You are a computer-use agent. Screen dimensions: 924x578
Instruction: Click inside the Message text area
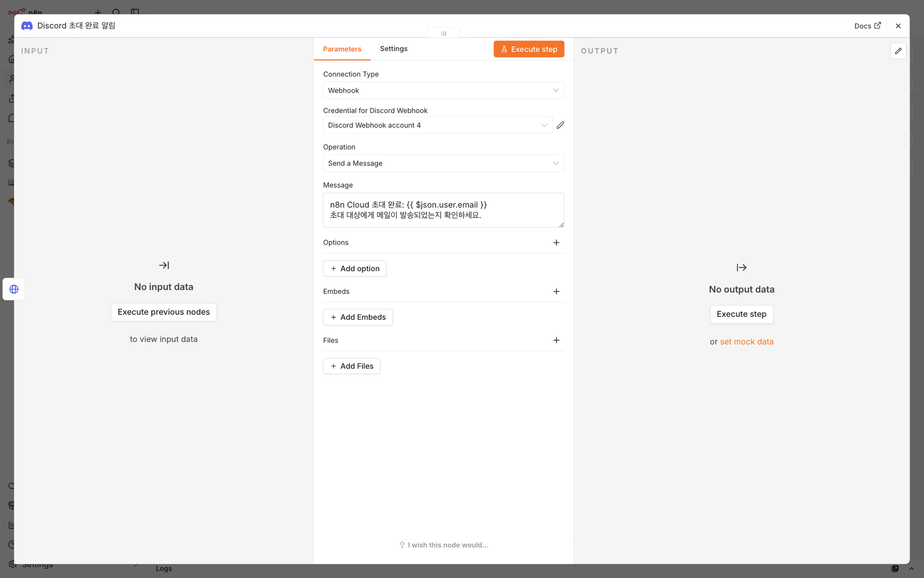pos(443,210)
